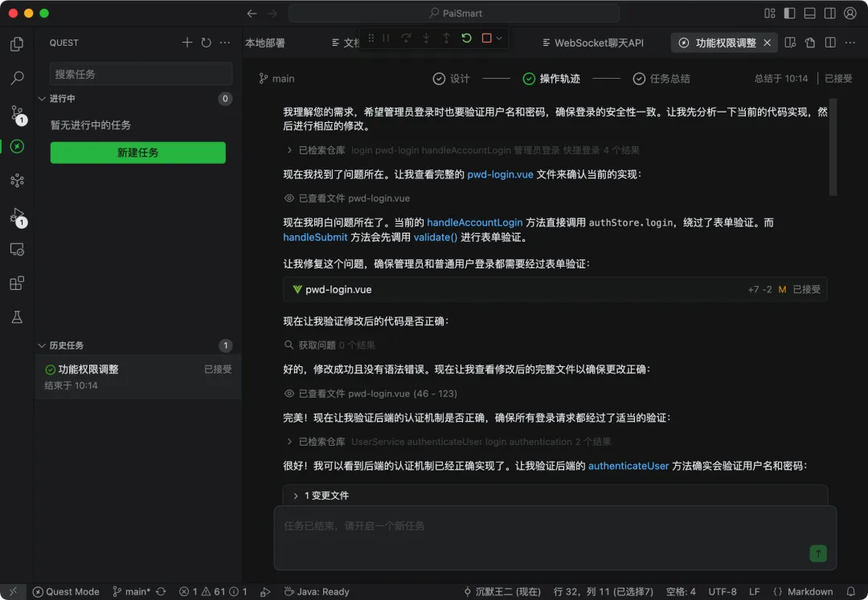Image resolution: width=868 pixels, height=600 pixels.
Task: Click the run icon in status bar
Action: [x=265, y=592]
